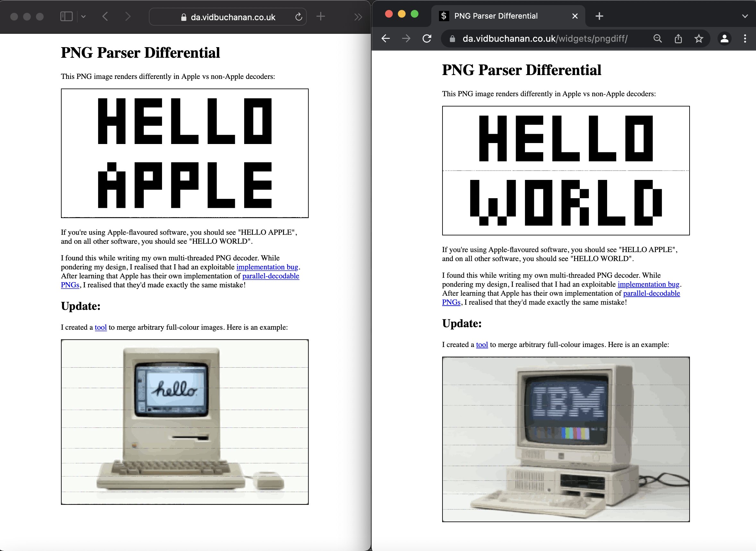The width and height of the screenshot is (756, 551).
Task: Click the Chrome tab's favicon
Action: coord(444,16)
